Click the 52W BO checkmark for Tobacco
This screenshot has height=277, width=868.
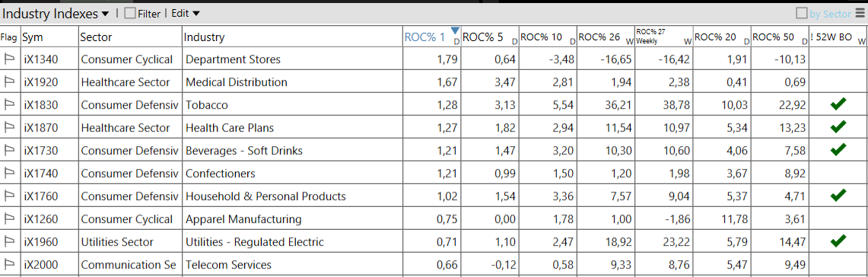tap(838, 103)
